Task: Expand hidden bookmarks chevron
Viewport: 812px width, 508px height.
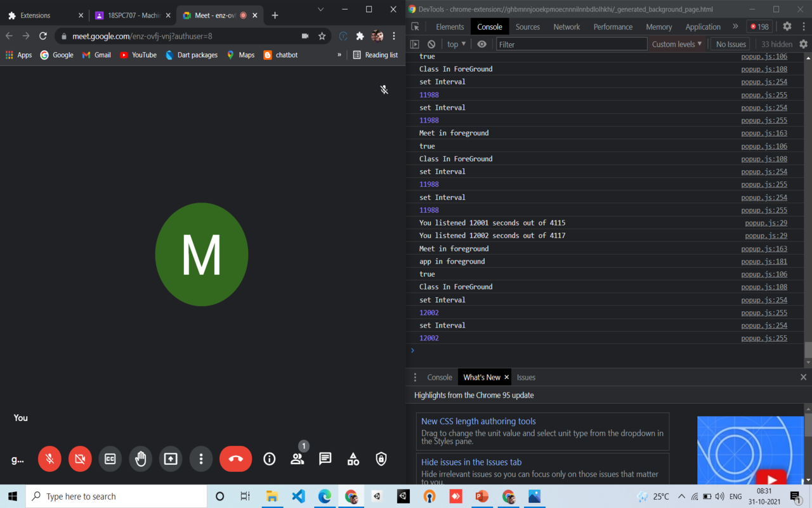Action: pos(339,55)
